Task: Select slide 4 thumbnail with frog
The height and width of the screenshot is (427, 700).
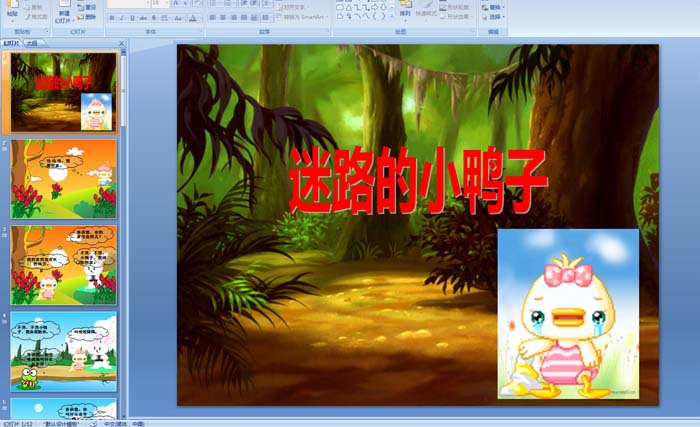Action: coord(64,352)
